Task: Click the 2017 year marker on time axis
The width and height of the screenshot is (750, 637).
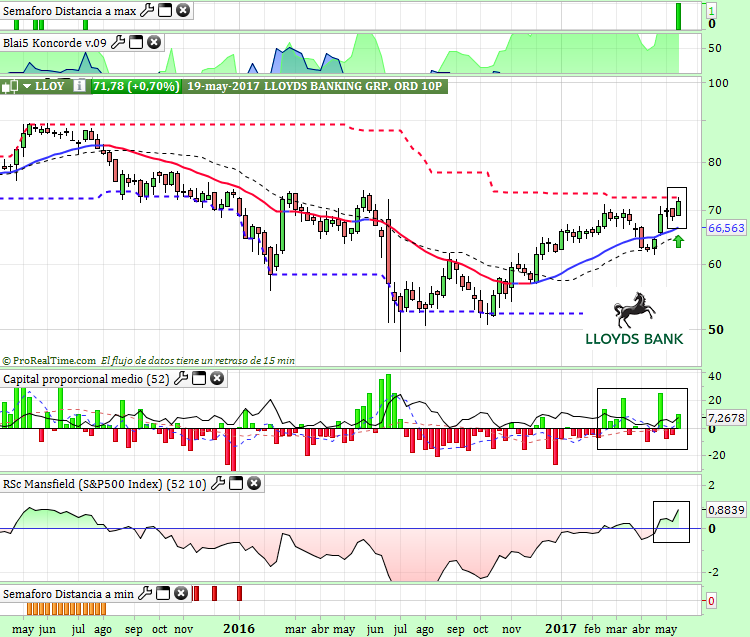Action: point(561,628)
